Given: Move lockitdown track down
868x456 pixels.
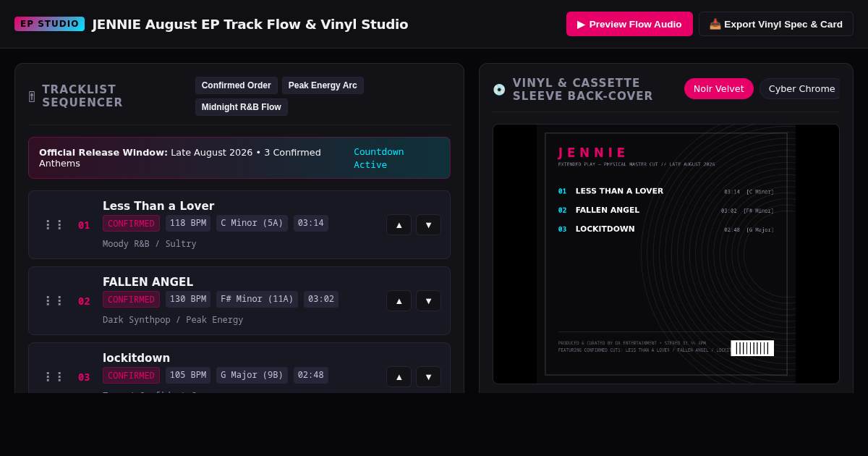Looking at the screenshot, I should 428,377.
